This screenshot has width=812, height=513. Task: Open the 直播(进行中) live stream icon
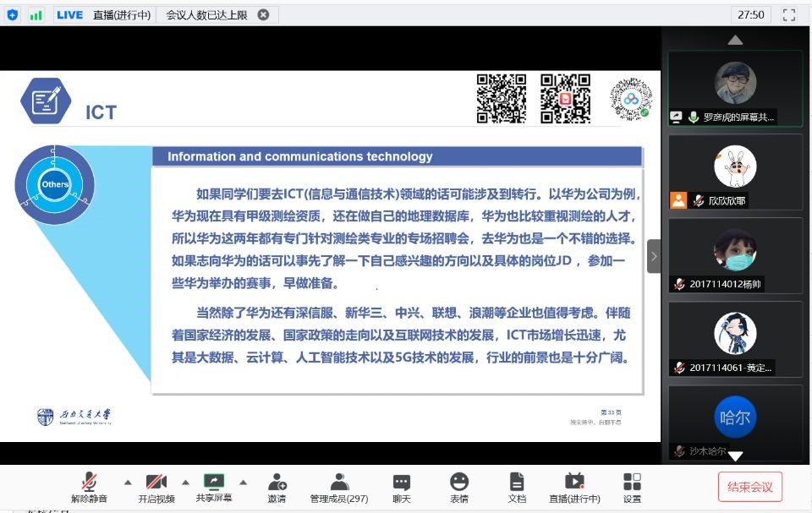[574, 483]
